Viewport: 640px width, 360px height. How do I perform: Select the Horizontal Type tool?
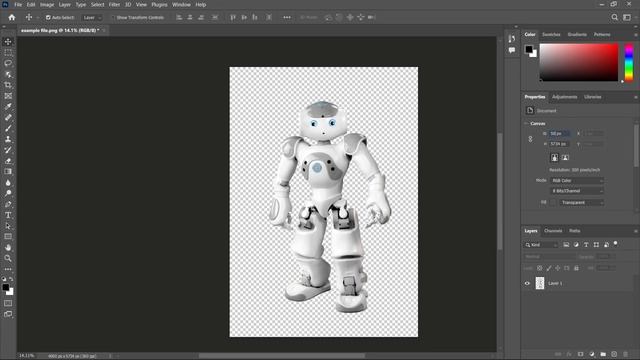pyautogui.click(x=8, y=215)
